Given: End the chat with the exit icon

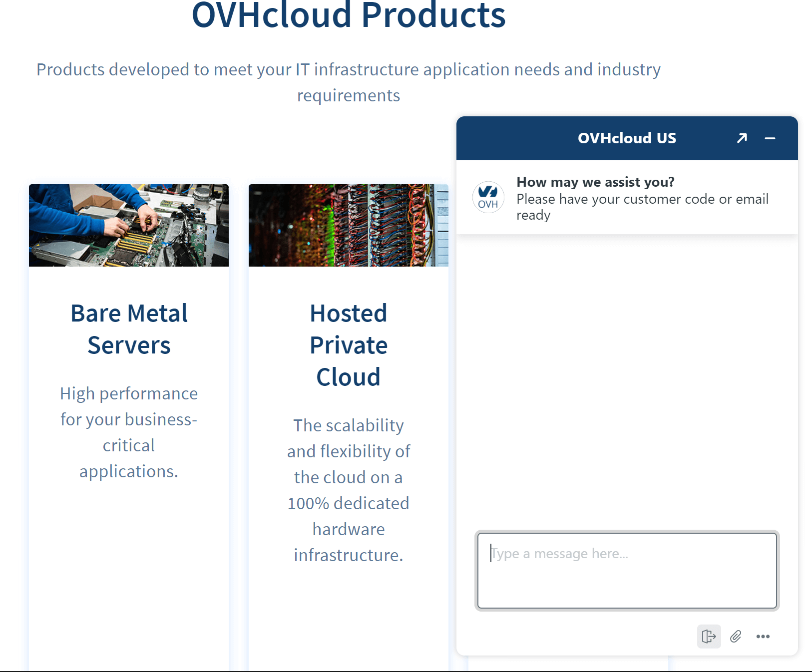Looking at the screenshot, I should 709,637.
